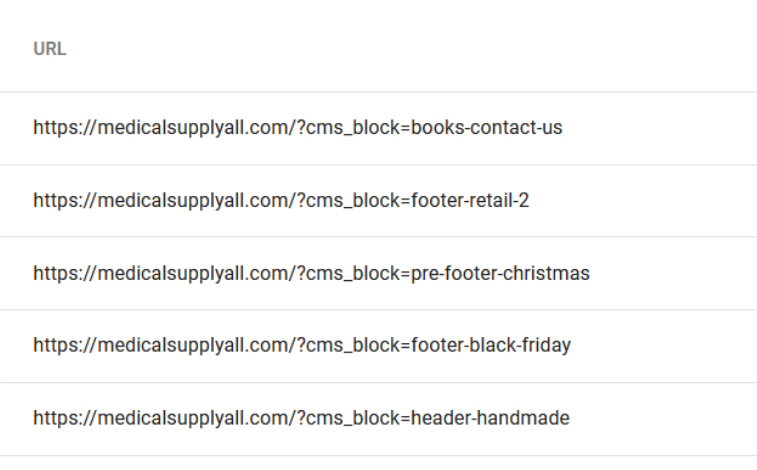
Task: Open the footer-retail-2 URL
Action: point(281,200)
